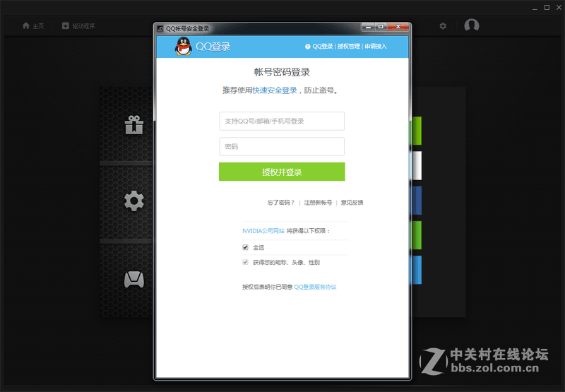
Task: Open 授权管理 header link
Action: pyautogui.click(x=348, y=47)
